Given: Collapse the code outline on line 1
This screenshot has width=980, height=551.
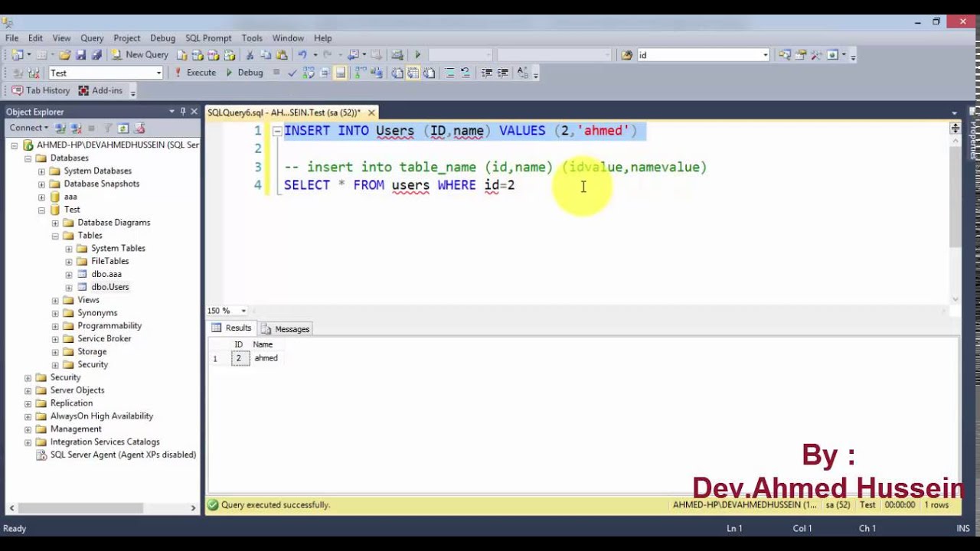Looking at the screenshot, I should 277,132.
